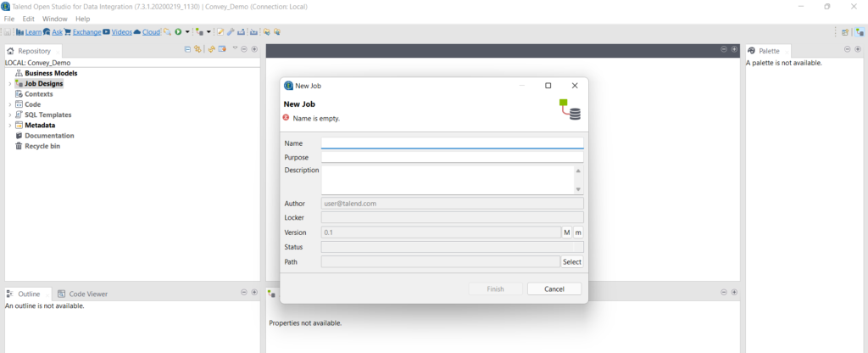The height and width of the screenshot is (353, 868).
Task: Click the Refresh icon in Repository panel
Action: pyautogui.click(x=211, y=49)
